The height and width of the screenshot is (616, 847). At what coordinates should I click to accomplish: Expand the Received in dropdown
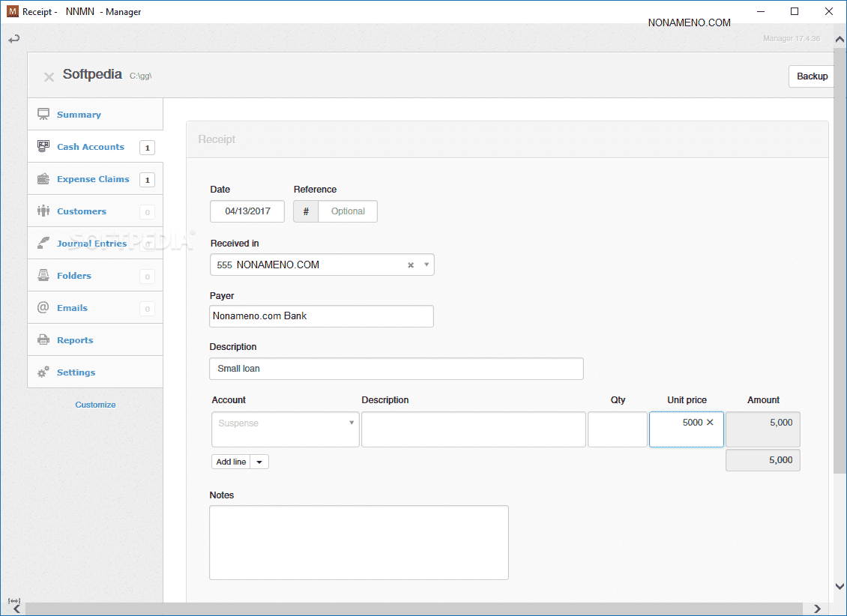[426, 265]
